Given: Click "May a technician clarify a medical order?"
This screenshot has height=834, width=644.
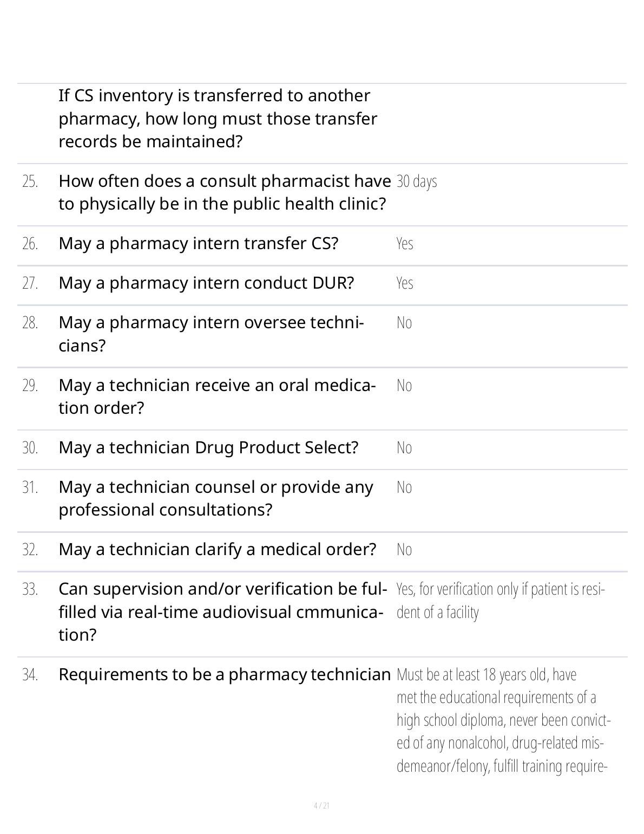Looking at the screenshot, I should (217, 550).
